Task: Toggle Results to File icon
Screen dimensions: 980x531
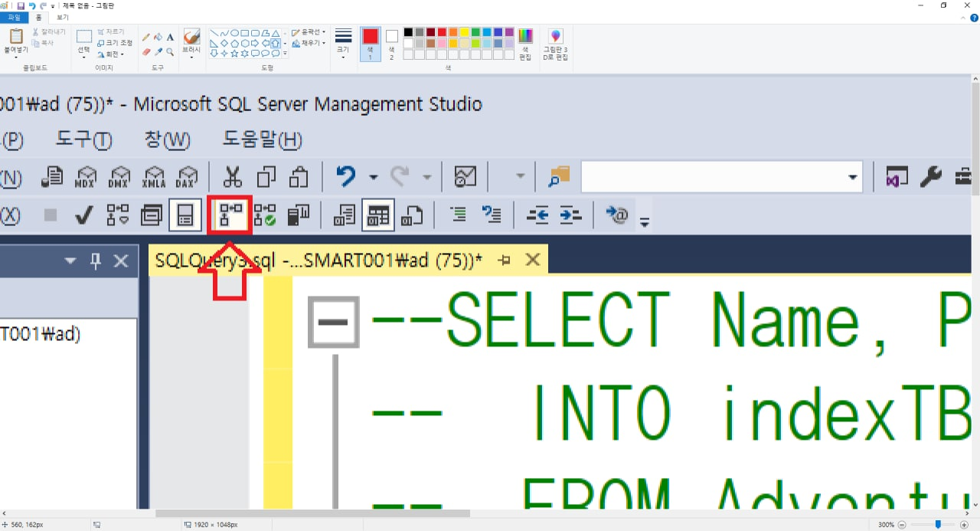Action: click(x=413, y=215)
